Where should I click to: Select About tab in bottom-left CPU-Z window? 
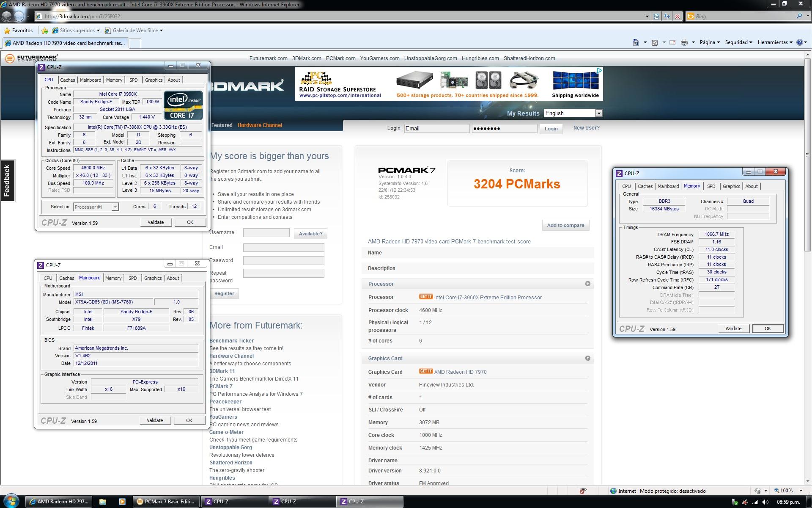[x=173, y=278]
